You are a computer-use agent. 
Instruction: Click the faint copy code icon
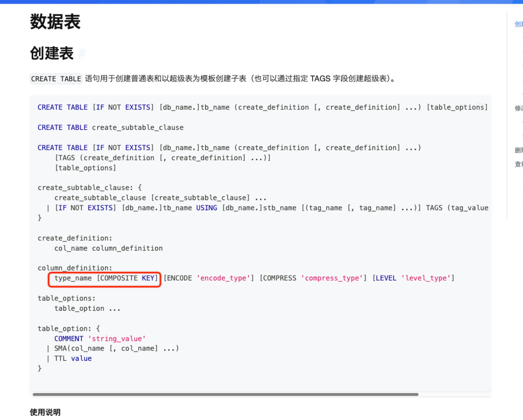click(480, 107)
